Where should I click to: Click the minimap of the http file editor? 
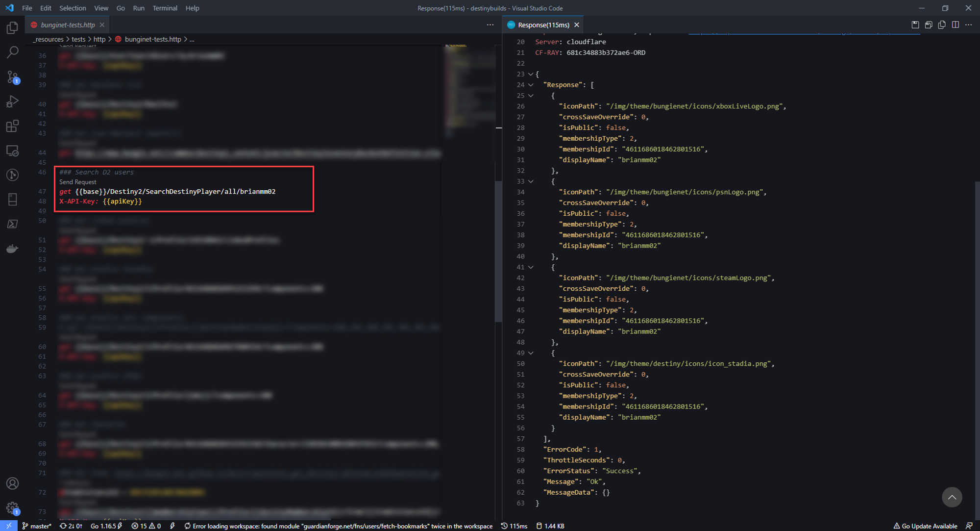coord(469,91)
